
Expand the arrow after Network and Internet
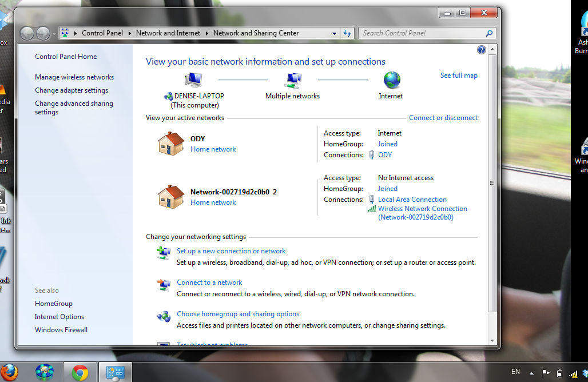point(206,33)
